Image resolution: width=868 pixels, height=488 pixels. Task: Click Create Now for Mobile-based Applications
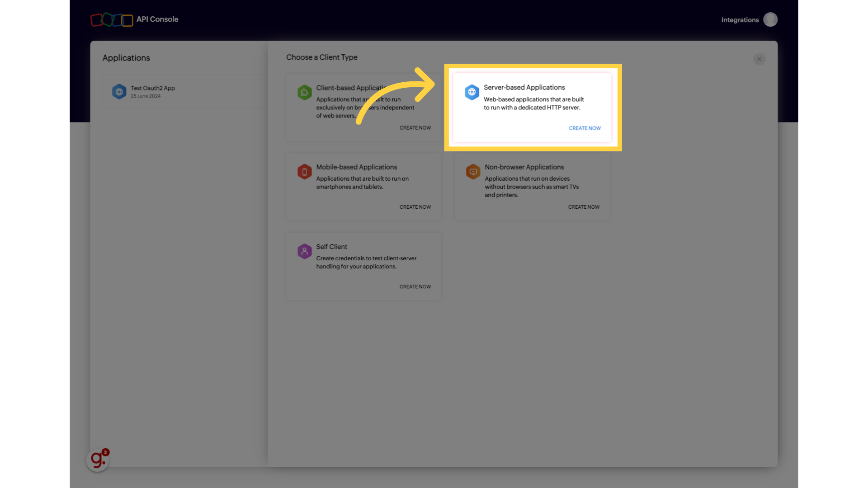coord(415,207)
